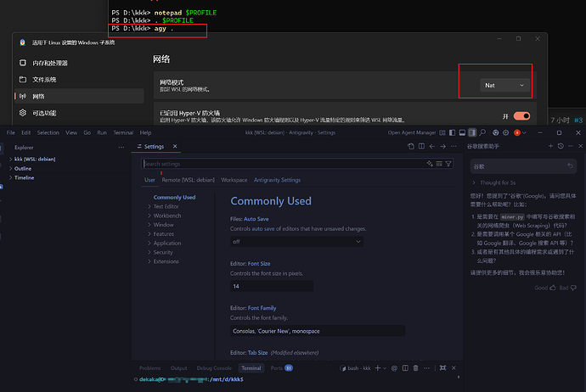Click the search magnifier icon in title bar
Screen dimensions: 586x392
pyautogui.click(x=482, y=132)
